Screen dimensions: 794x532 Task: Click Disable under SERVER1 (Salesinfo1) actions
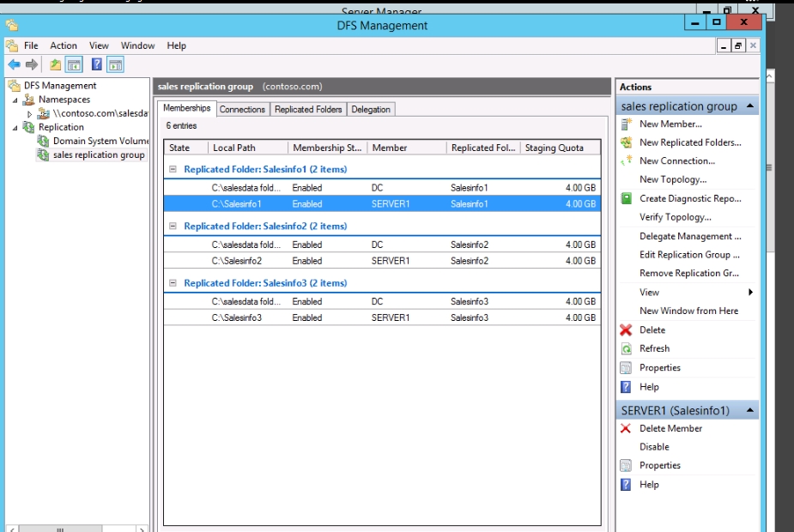[654, 447]
